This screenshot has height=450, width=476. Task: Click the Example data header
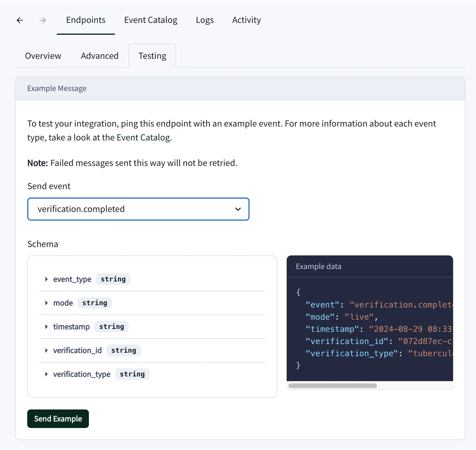click(370, 266)
